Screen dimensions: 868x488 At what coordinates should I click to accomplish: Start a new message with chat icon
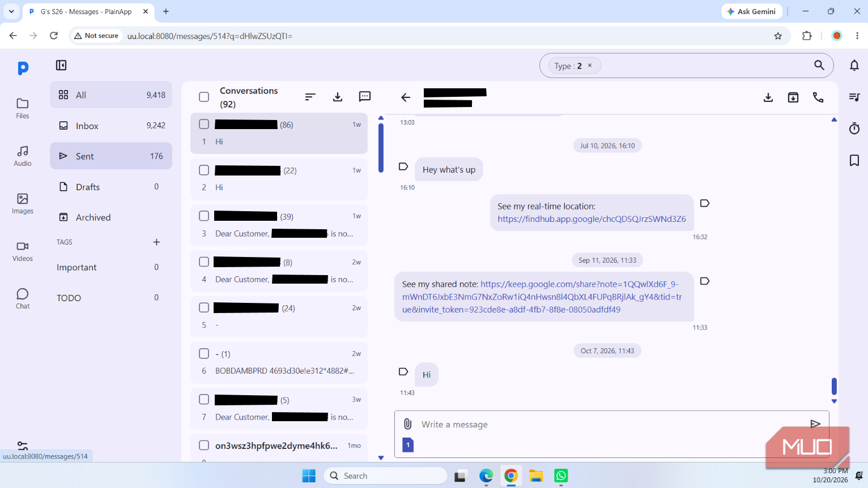[x=365, y=97]
